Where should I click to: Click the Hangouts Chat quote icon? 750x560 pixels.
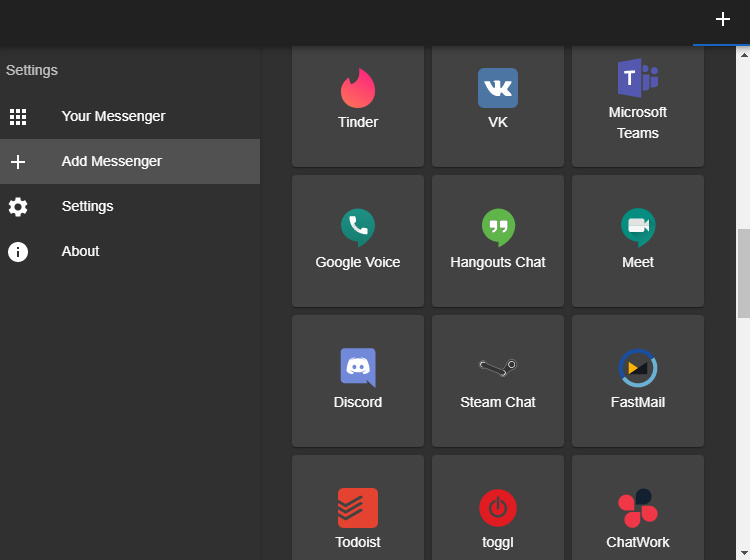[x=498, y=228]
